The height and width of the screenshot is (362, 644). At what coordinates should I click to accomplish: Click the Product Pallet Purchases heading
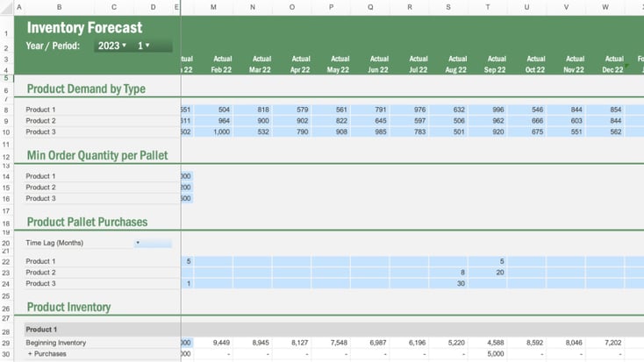click(x=87, y=222)
